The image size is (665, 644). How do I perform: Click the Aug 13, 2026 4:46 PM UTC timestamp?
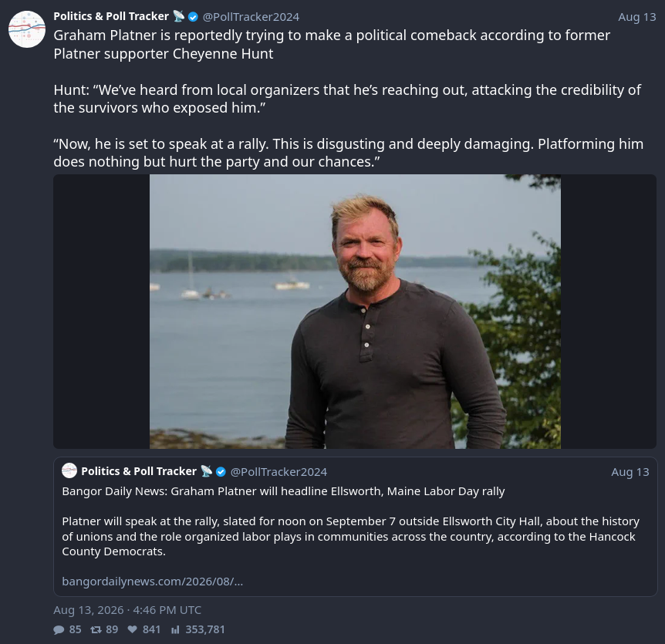tap(127, 610)
